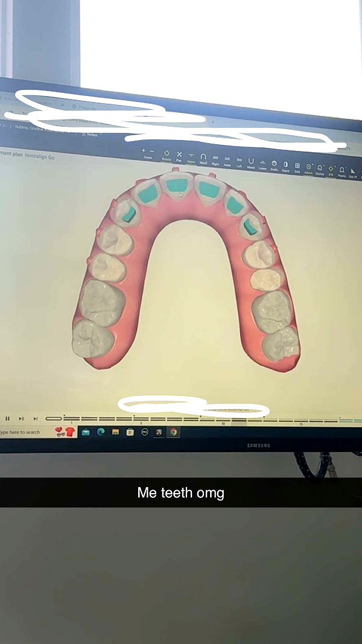Switch to the Right side view
362x644 pixels.
[215, 159]
